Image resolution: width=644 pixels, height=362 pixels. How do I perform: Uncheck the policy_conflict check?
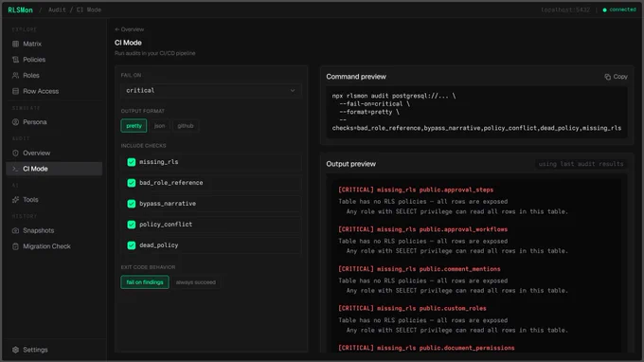(132, 225)
